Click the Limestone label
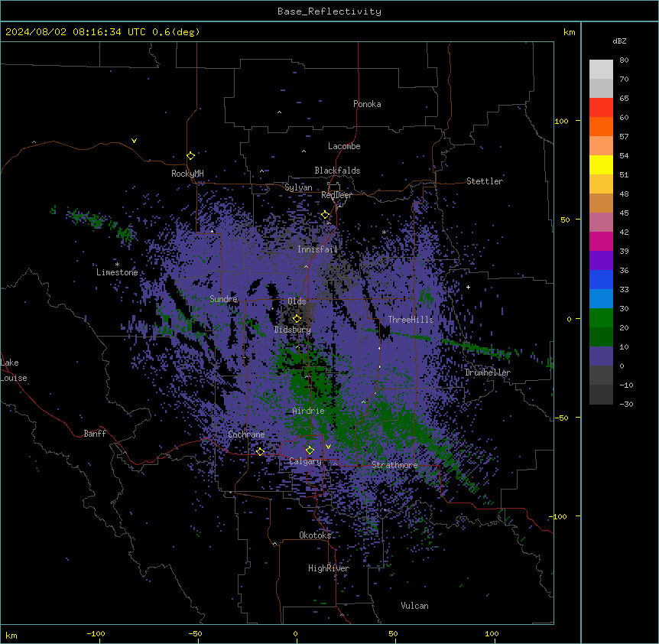This screenshot has width=659, height=644. (117, 272)
